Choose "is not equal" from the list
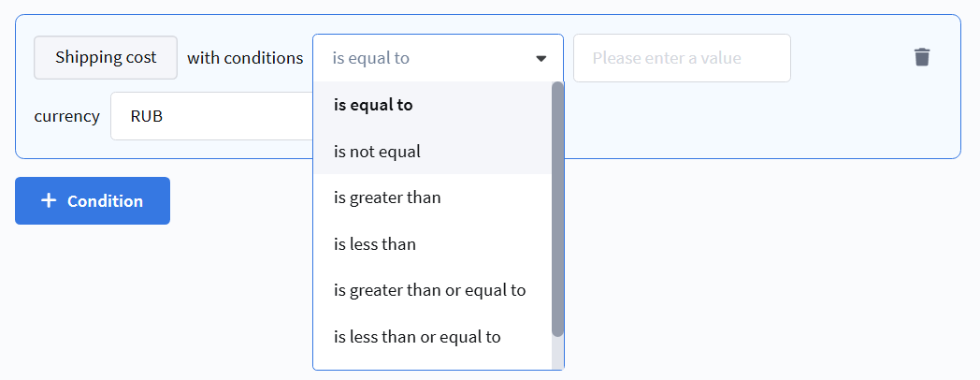Viewport: 980px width, 380px height. 377,151
